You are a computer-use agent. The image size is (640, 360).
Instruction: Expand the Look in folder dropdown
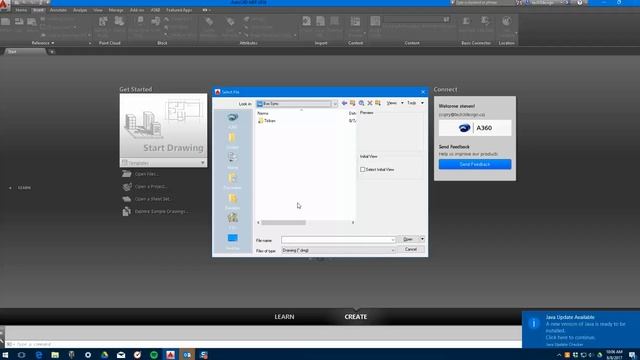point(335,104)
